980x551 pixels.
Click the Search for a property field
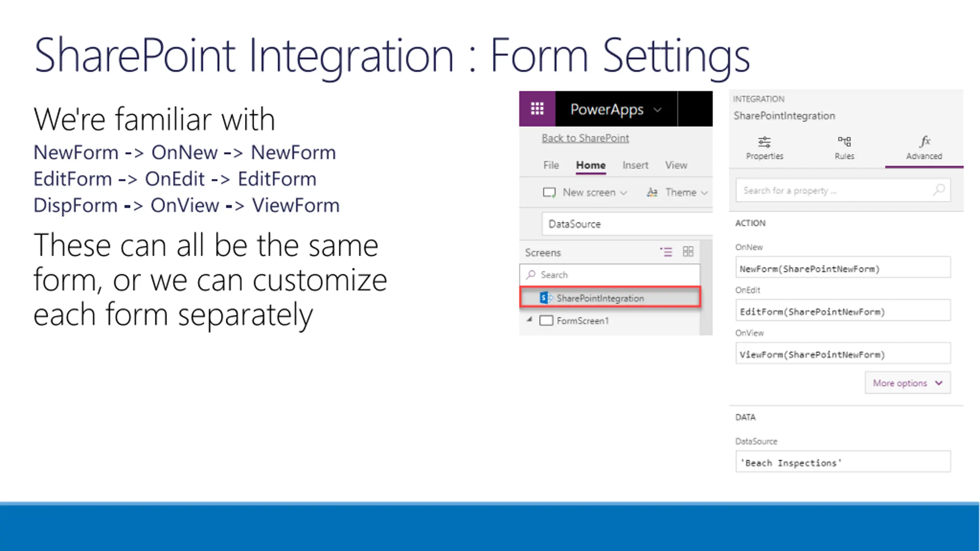click(x=843, y=190)
